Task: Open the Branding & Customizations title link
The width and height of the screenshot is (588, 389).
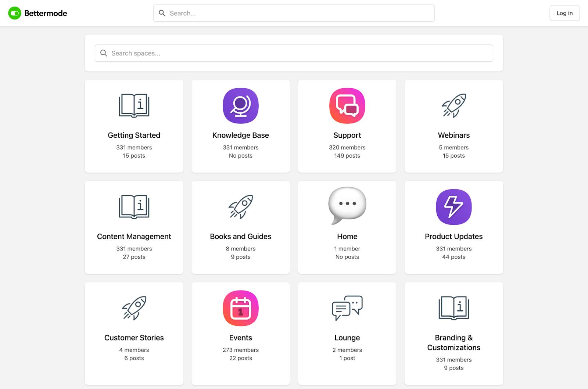Action: [454, 342]
